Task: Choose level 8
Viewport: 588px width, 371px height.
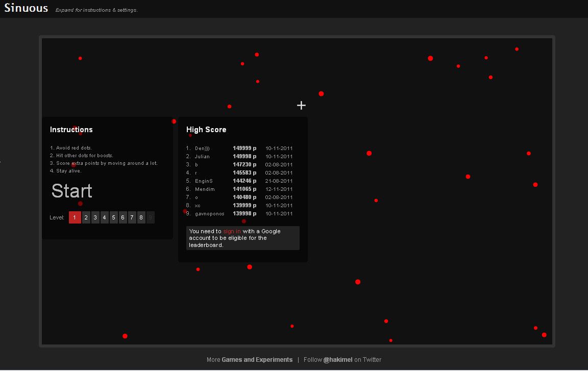Action: click(x=141, y=217)
